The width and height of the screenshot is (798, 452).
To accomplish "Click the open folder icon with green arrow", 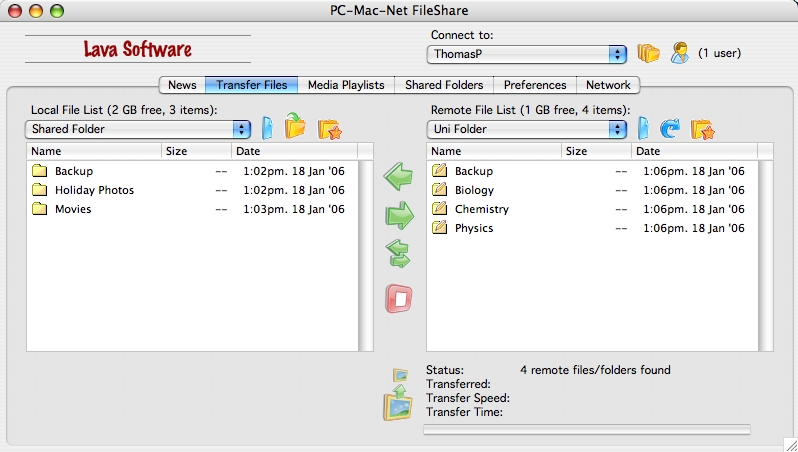I will [295, 126].
